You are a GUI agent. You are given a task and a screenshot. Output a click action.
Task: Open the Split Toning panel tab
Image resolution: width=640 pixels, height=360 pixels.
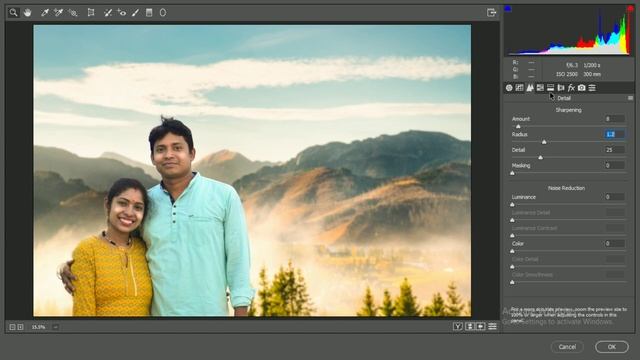[x=551, y=88]
